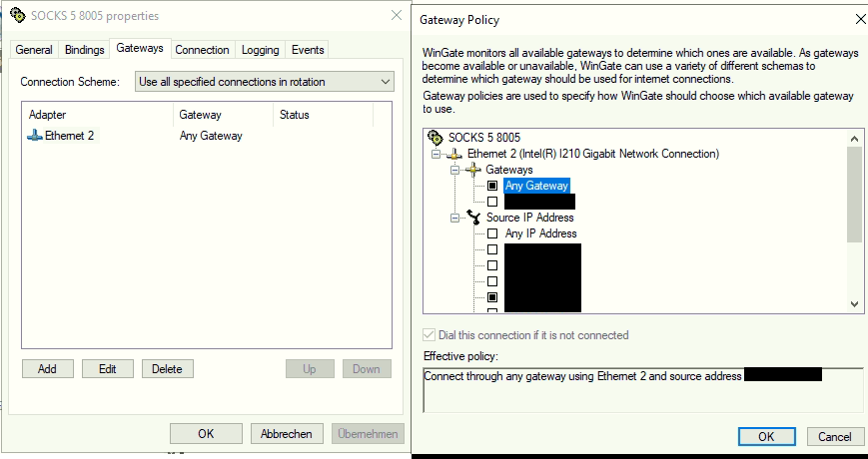Open the Logging tab
868x459 pixels.
point(260,50)
